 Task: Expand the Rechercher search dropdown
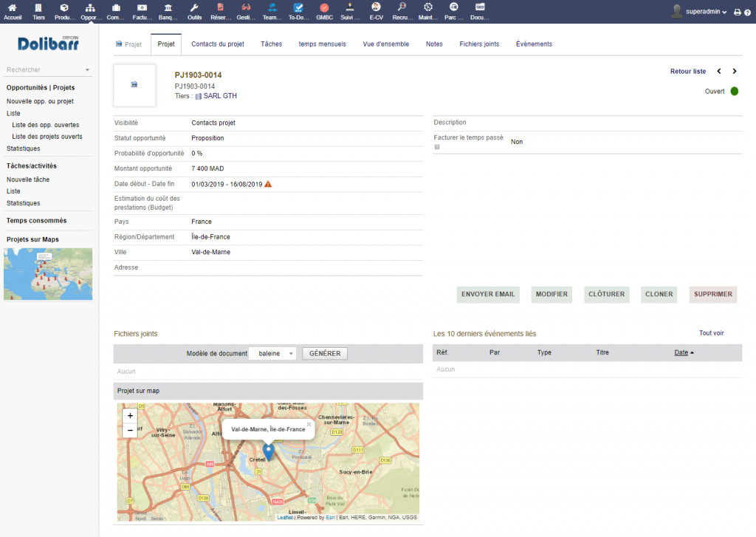pyautogui.click(x=87, y=70)
